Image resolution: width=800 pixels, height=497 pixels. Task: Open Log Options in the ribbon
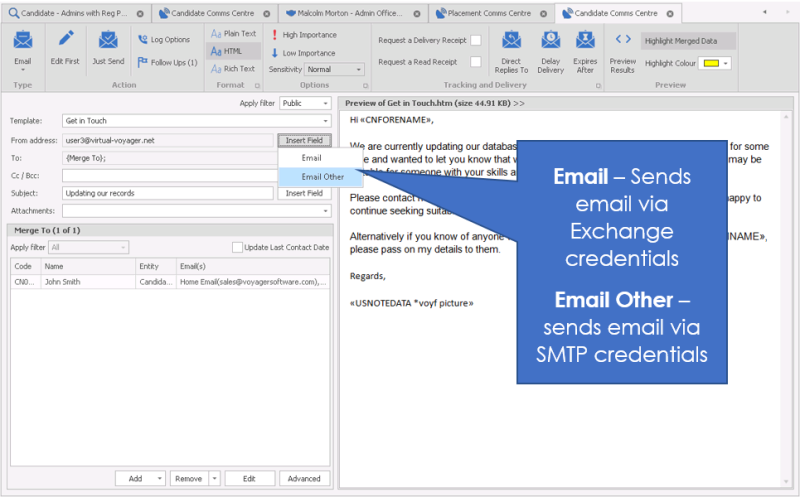point(164,40)
